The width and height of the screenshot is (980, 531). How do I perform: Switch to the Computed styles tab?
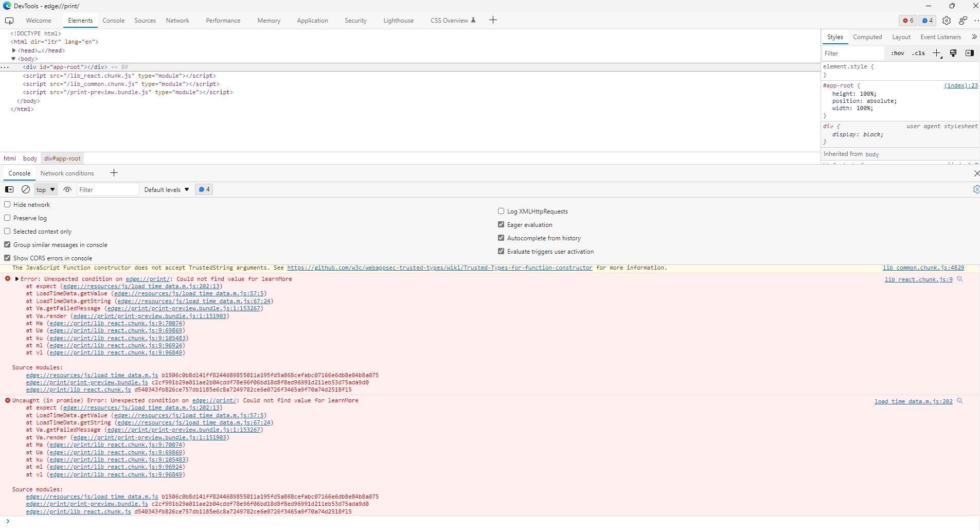tap(867, 37)
